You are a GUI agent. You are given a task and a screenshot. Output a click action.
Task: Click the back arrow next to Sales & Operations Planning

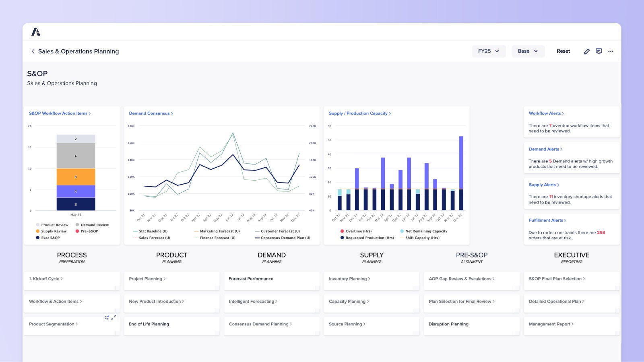33,51
